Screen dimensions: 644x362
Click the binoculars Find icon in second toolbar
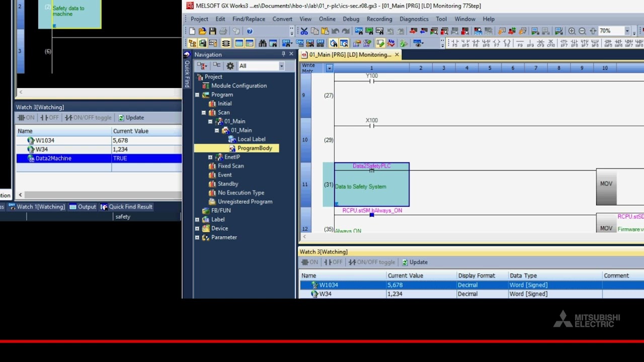coord(262,43)
